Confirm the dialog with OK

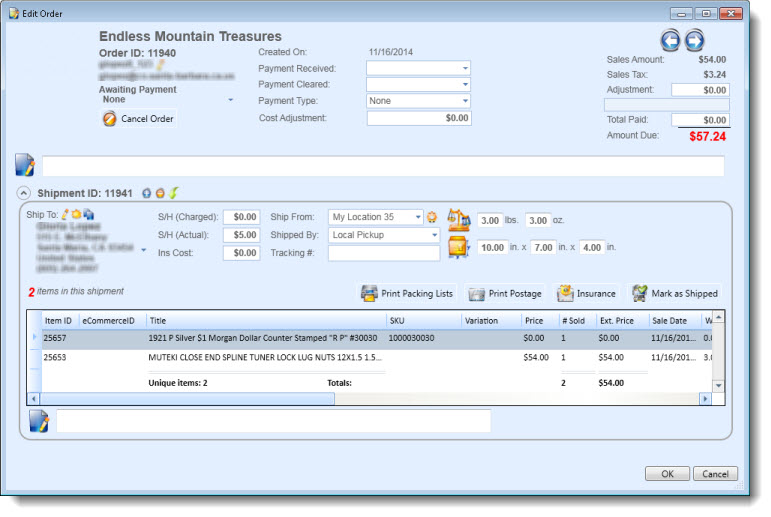pyautogui.click(x=667, y=474)
